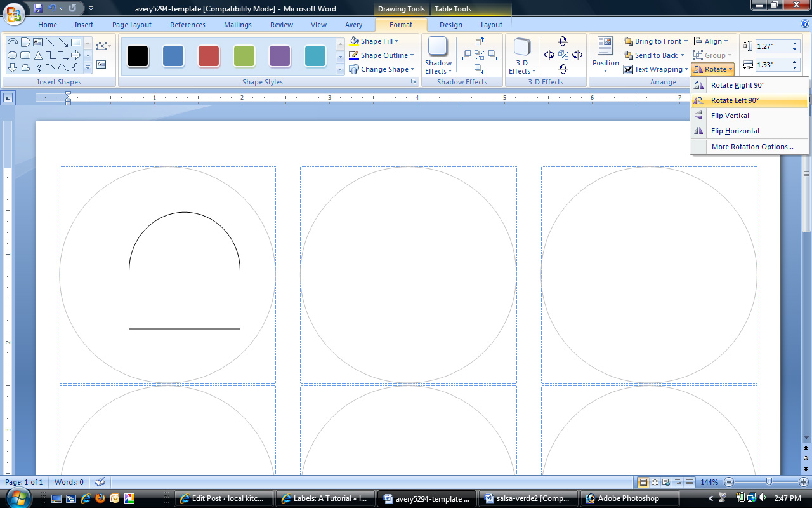The width and height of the screenshot is (812, 508).
Task: Click the Edit Shape points icon
Action: [101, 46]
